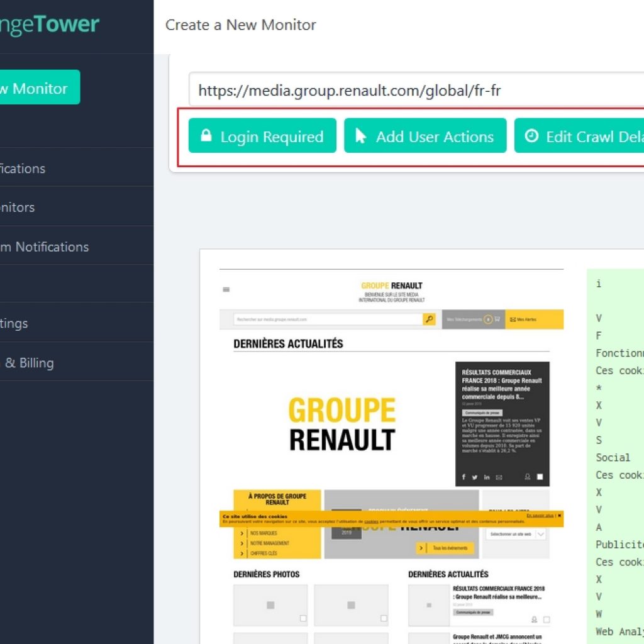644x644 pixels.
Task: Click the "Create a New Monitor" heading
Action: click(241, 25)
